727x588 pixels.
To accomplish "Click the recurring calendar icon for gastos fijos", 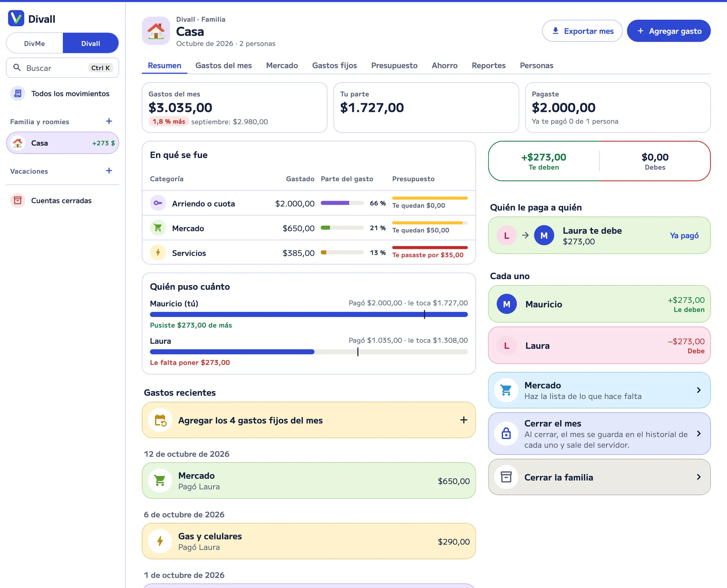I will coord(160,420).
